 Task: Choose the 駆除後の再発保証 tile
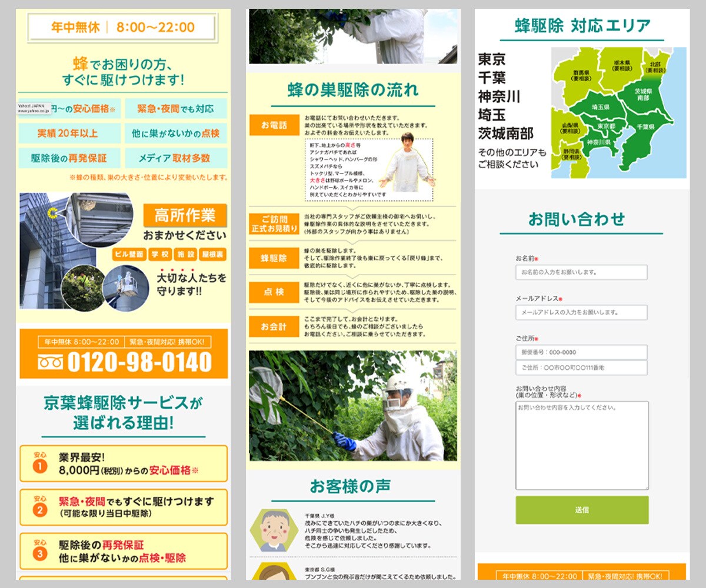(x=70, y=158)
